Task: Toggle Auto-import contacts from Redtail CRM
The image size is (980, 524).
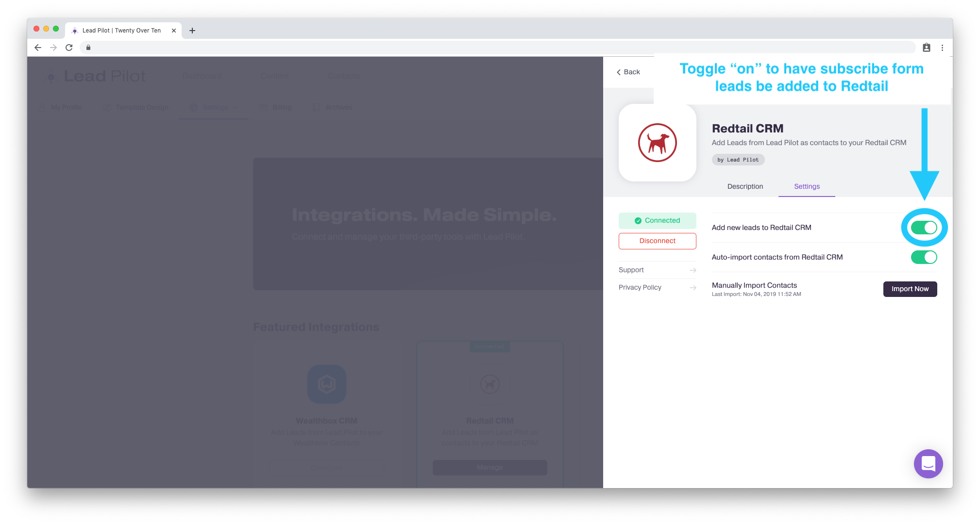Action: 924,257
